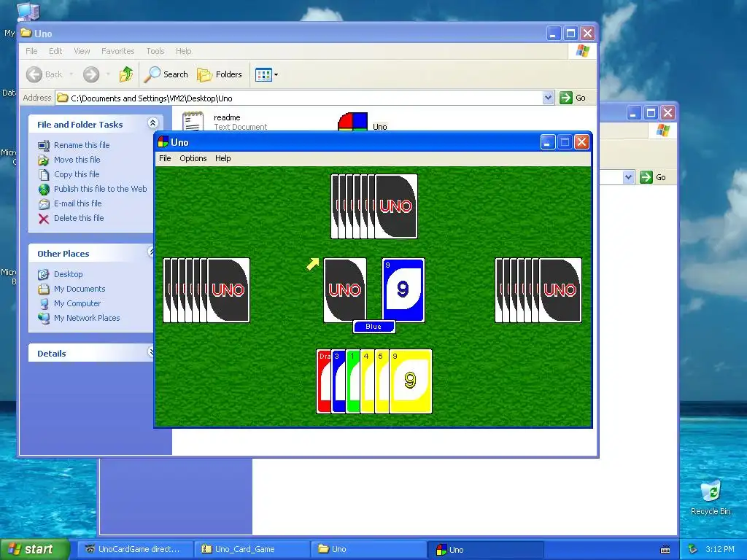Open the Uno game Help menu
This screenshot has width=747, height=560.
pyautogui.click(x=223, y=158)
